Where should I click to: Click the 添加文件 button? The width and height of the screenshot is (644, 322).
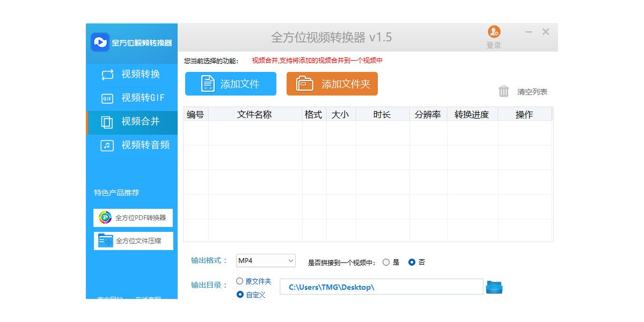231,84
